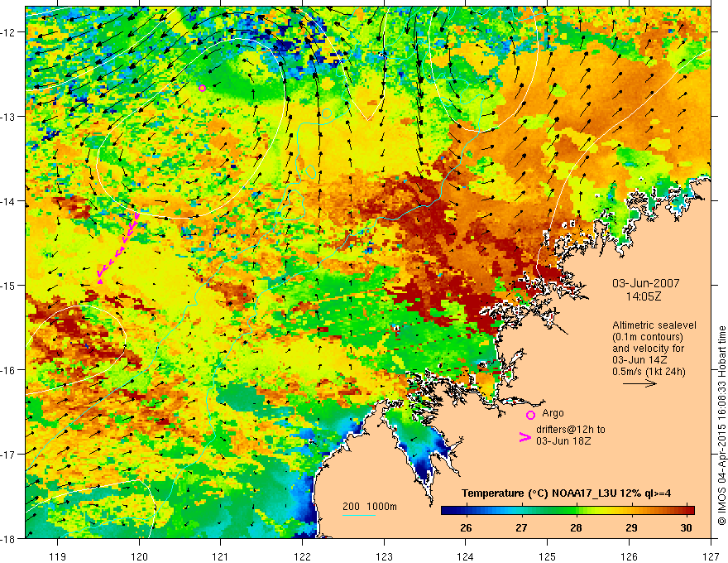
Task: Click longitude label '127' on bottom axis
Action: point(711,556)
